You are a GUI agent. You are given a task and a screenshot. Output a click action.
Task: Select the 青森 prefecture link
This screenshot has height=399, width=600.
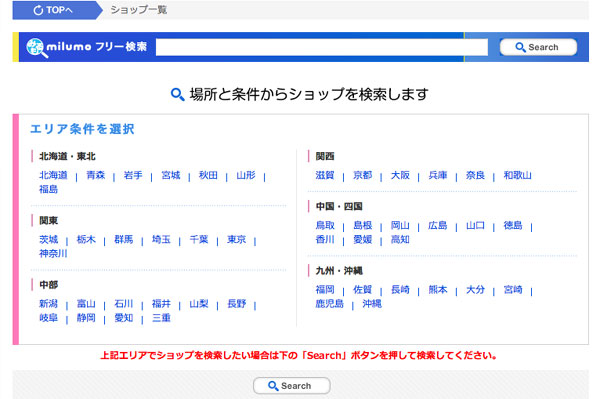(x=95, y=175)
